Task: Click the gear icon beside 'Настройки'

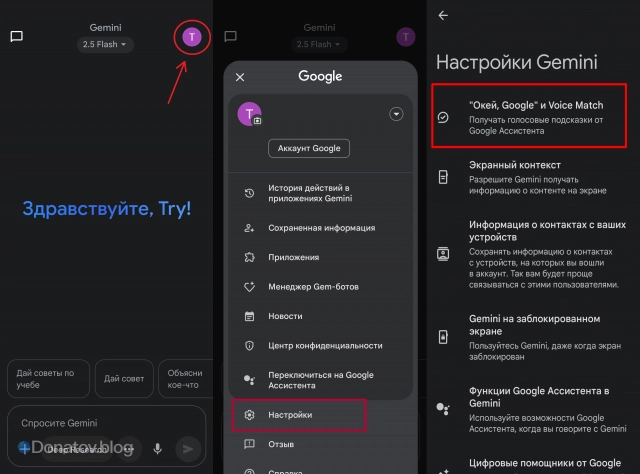Action: coord(249,415)
